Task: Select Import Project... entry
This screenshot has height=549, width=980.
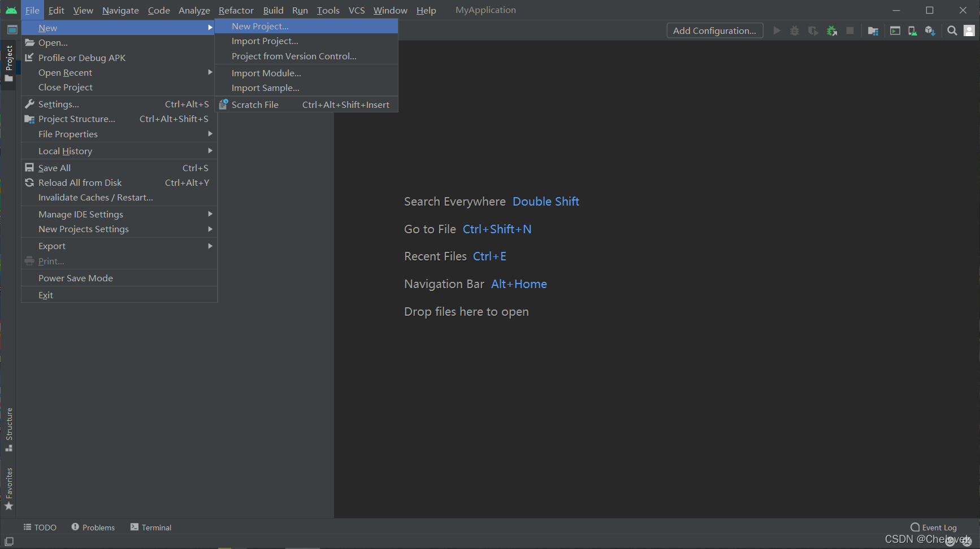Action: 306,41
